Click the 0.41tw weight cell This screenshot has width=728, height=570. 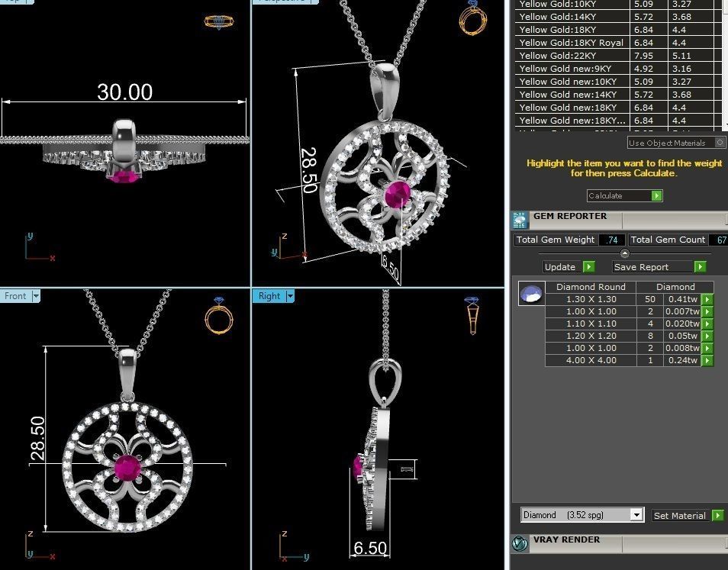tap(682, 299)
